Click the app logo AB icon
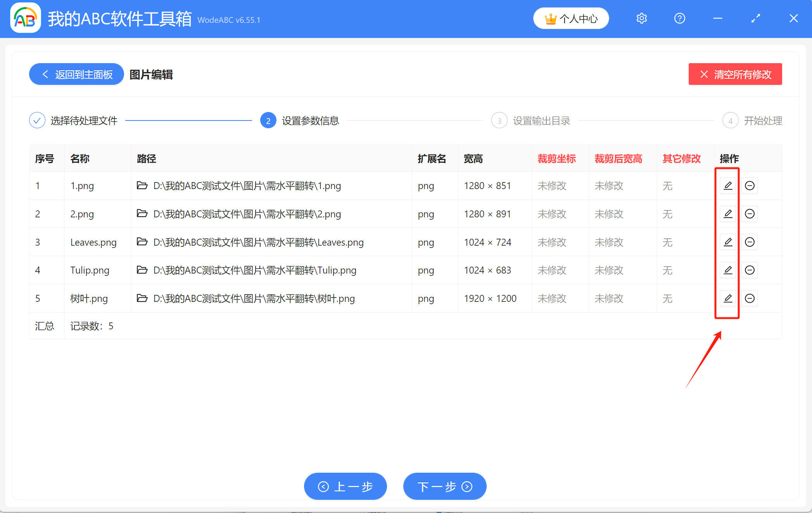 (x=26, y=18)
